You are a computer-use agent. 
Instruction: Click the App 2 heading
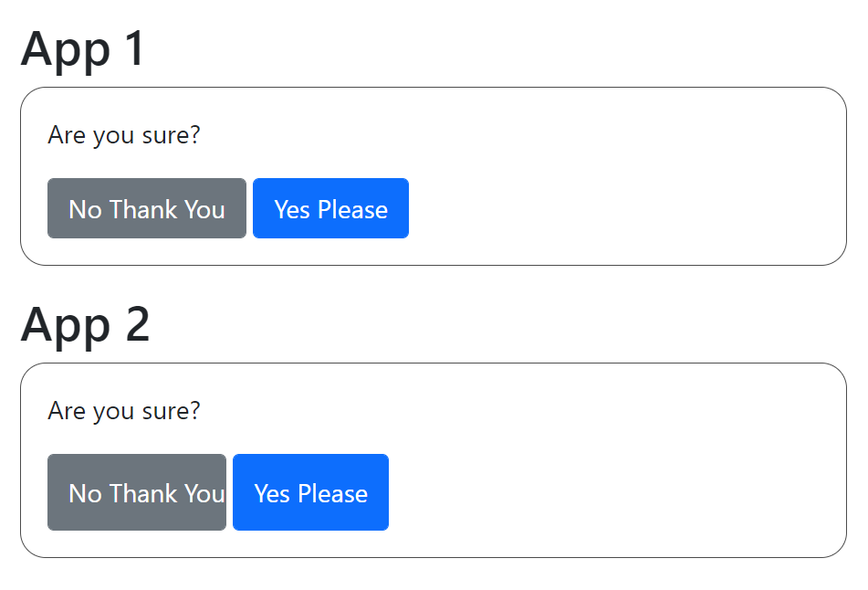[x=85, y=325]
